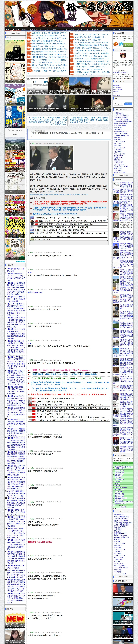Screen dimensions: 138x644
Task: Open the ワロタあんてな menu item
Action: (x=68, y=30)
